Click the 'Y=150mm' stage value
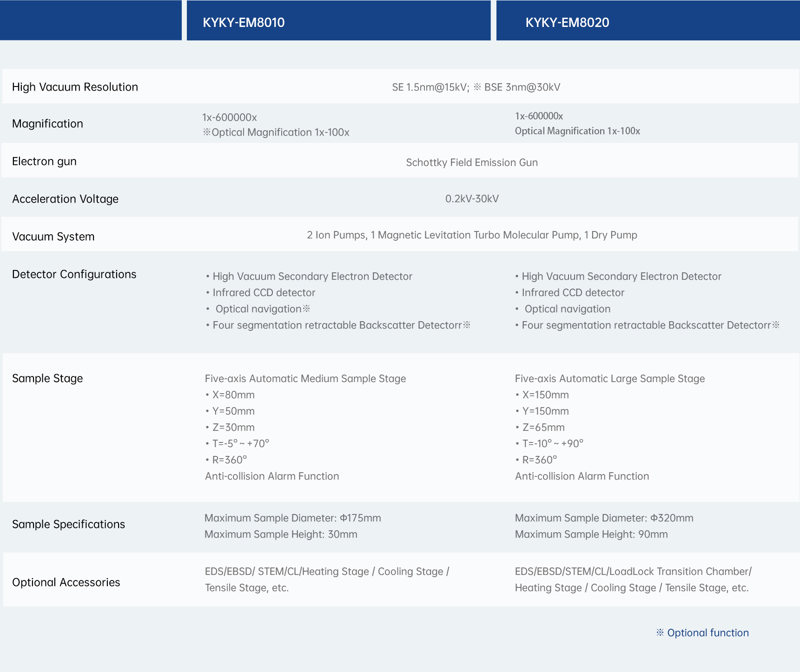800x672 pixels. click(x=542, y=411)
